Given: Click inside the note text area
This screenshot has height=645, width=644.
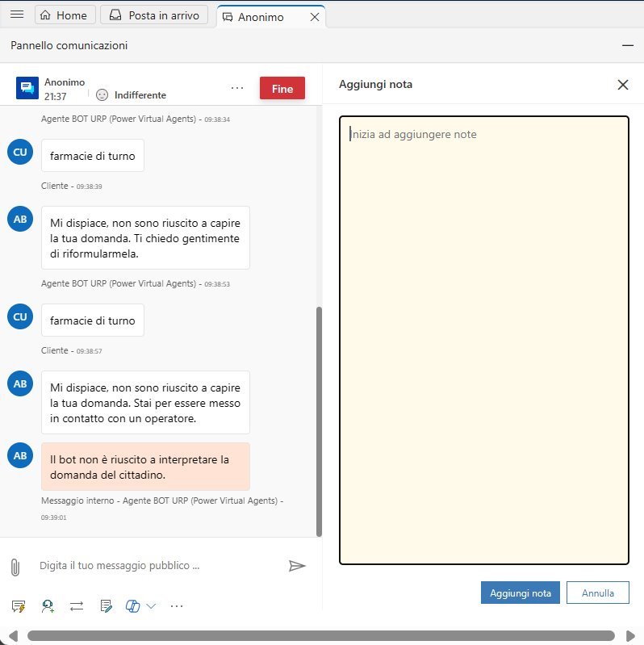Looking at the screenshot, I should click(483, 339).
